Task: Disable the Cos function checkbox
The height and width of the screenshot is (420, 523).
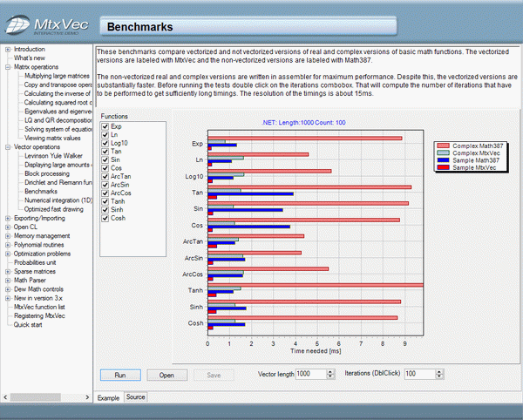Action: (x=105, y=168)
